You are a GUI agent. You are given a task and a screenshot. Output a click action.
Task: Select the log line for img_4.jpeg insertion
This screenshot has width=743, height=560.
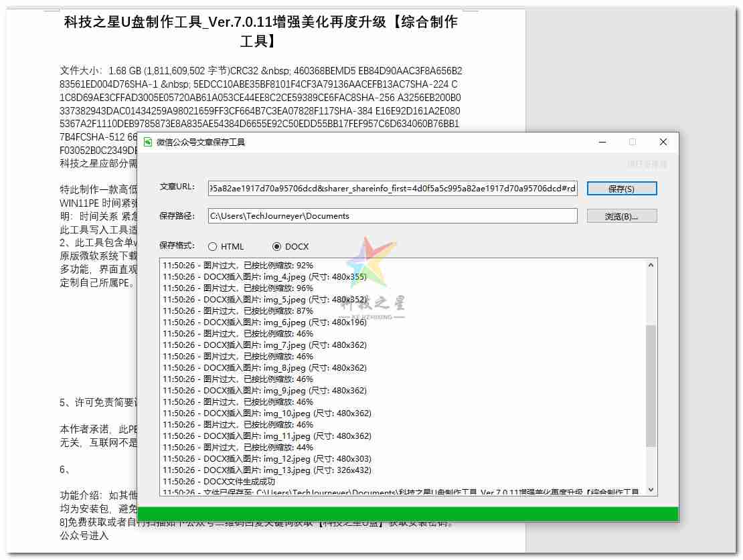click(288, 276)
